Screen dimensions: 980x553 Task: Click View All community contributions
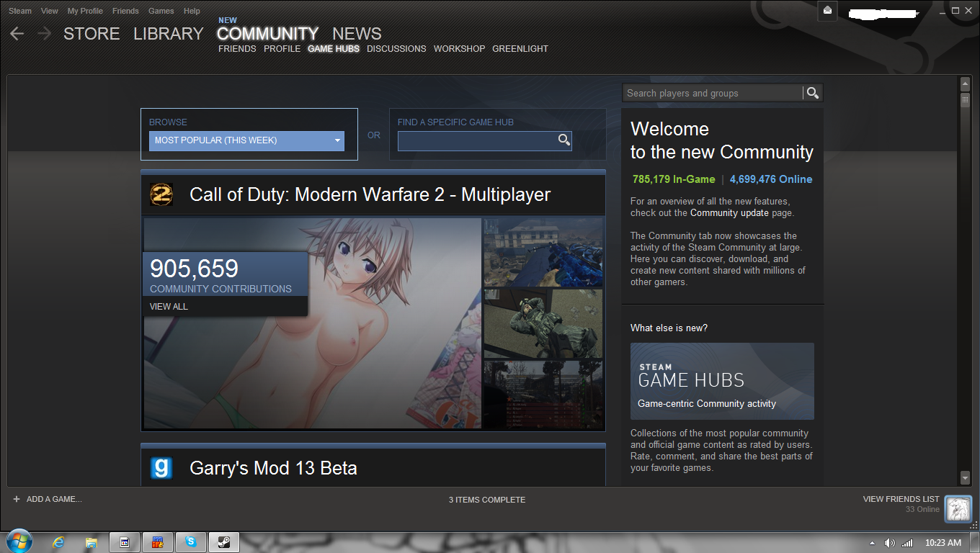coord(169,307)
